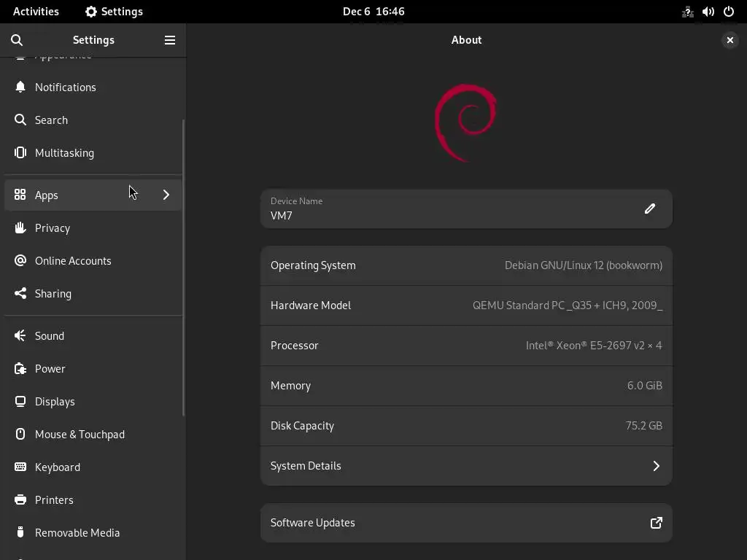Click the volume icon in top bar
The height and width of the screenshot is (560, 747).
pyautogui.click(x=708, y=12)
